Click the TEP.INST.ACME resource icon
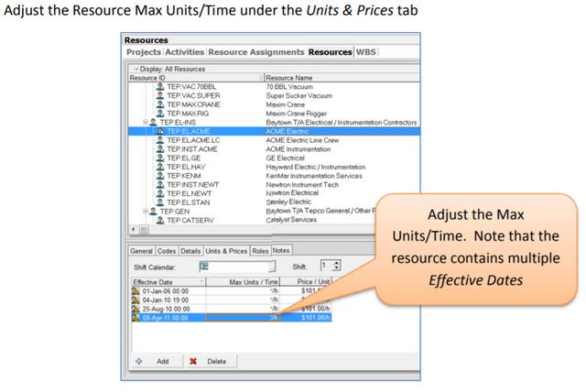 click(x=160, y=149)
